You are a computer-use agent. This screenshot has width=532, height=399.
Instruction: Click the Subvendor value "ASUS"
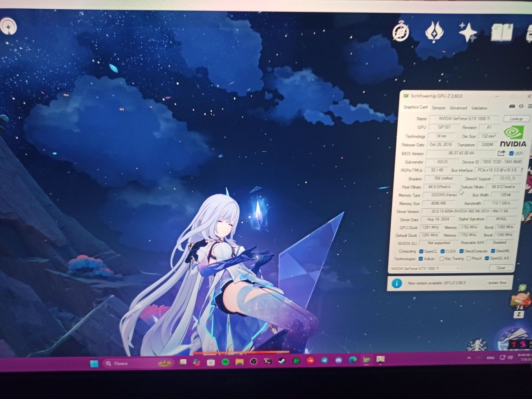(442, 162)
